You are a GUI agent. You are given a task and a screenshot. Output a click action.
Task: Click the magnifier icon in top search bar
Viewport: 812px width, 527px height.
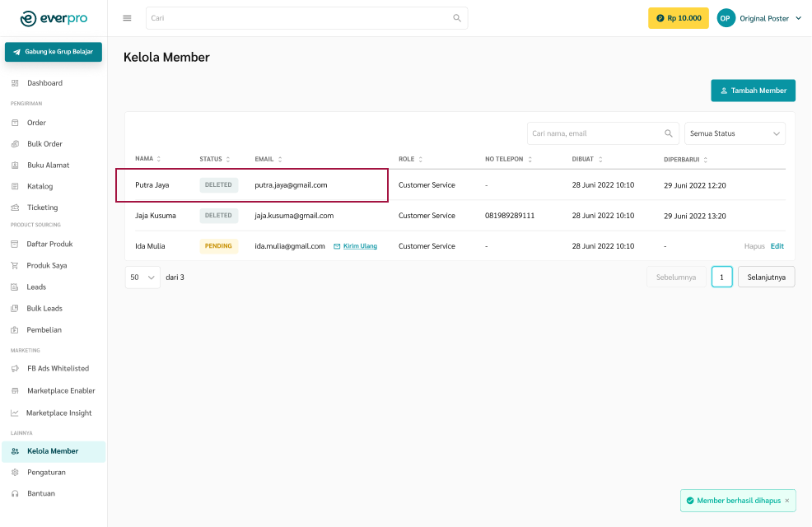(457, 18)
